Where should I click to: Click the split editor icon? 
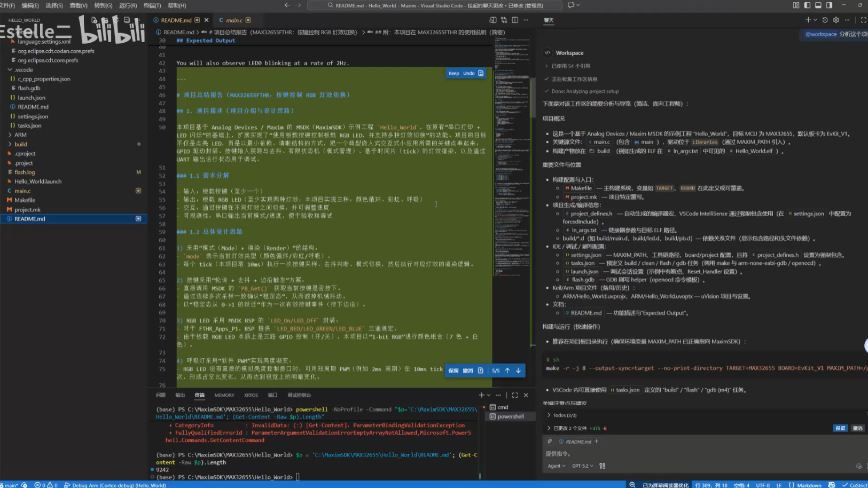515,20
